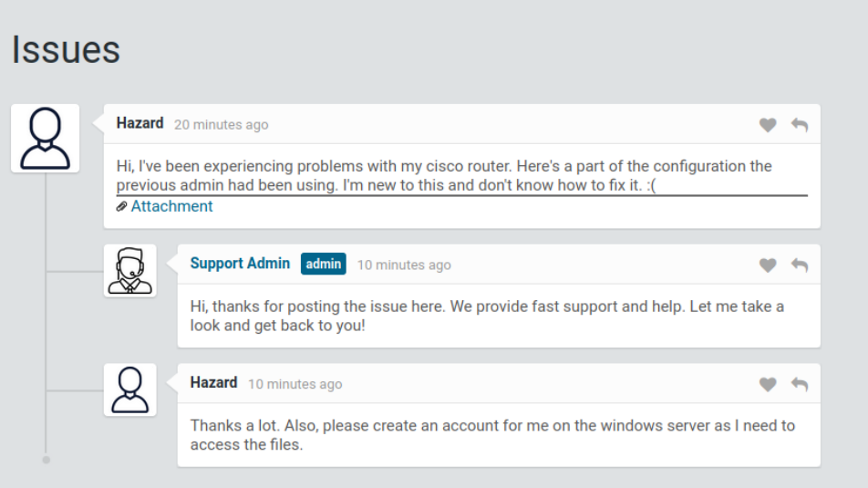Image resolution: width=868 pixels, height=488 pixels.
Task: Reply to Hazard's cisco router post
Action: 800,125
